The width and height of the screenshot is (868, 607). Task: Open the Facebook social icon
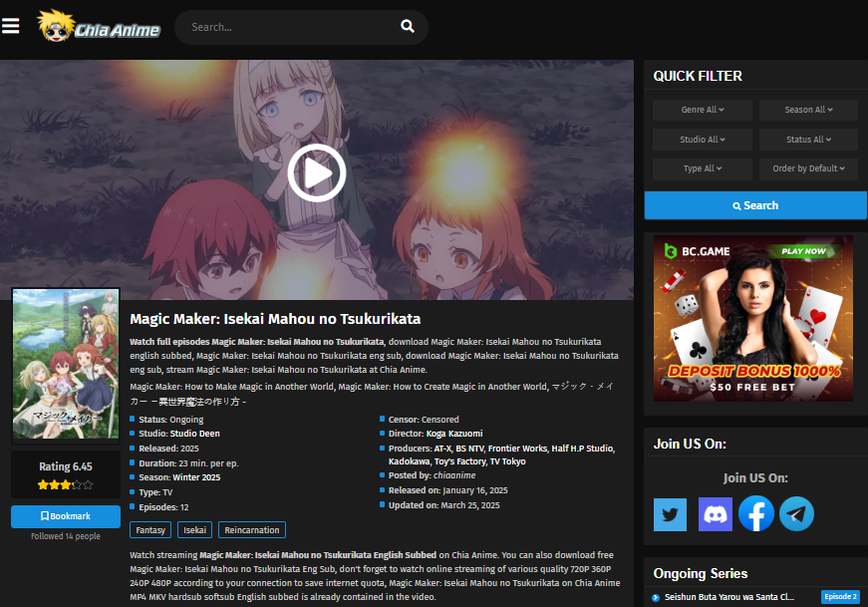click(756, 514)
